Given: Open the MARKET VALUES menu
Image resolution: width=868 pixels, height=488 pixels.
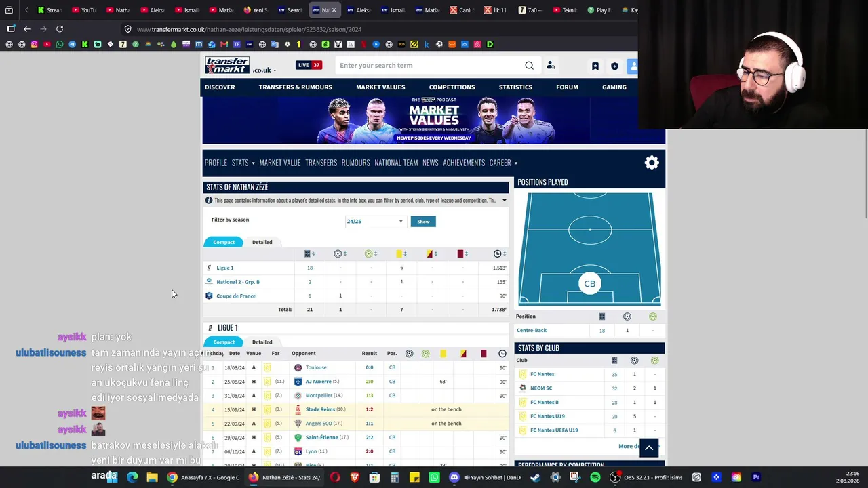Looking at the screenshot, I should 380,87.
